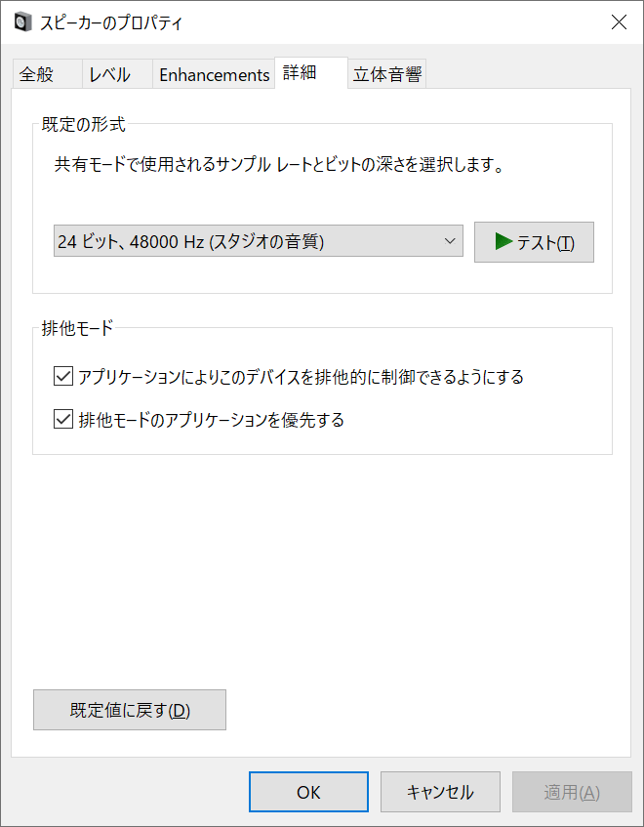644x827 pixels.
Task: Click the 排他モードのアプリケーションを優先する label text
Action: [211, 421]
